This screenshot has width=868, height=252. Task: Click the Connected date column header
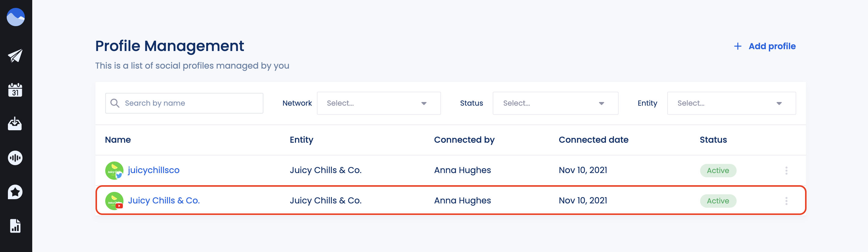[593, 140]
